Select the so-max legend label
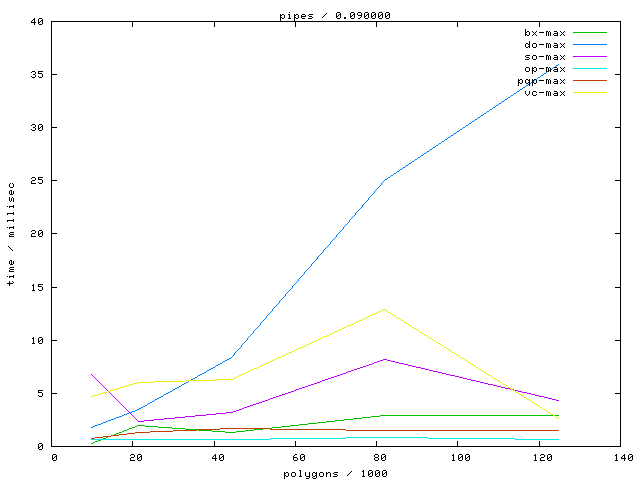The width and height of the screenshot is (640, 480). coord(545,57)
